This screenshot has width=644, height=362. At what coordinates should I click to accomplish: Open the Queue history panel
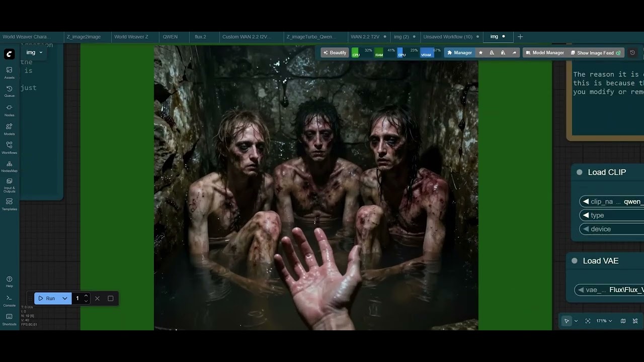coord(9,91)
